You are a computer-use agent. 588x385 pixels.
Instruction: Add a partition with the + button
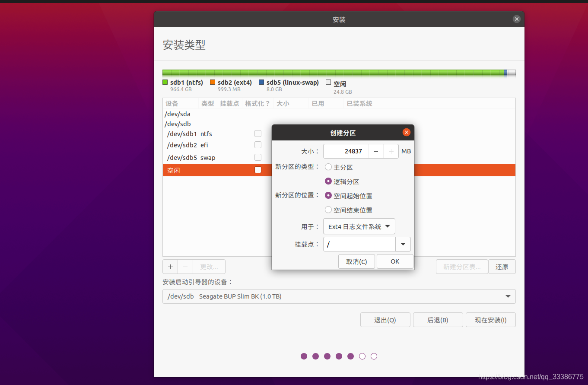point(170,267)
